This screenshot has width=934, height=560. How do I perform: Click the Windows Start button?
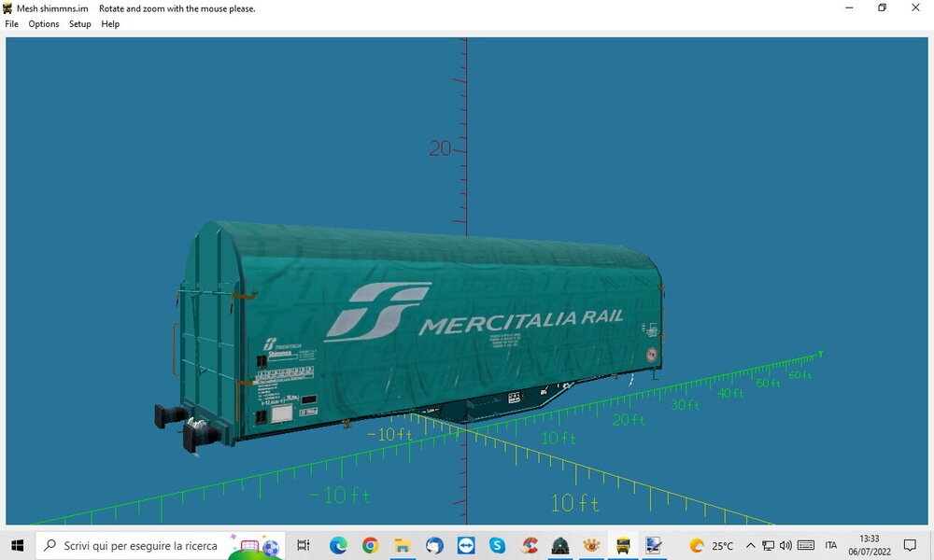17,545
